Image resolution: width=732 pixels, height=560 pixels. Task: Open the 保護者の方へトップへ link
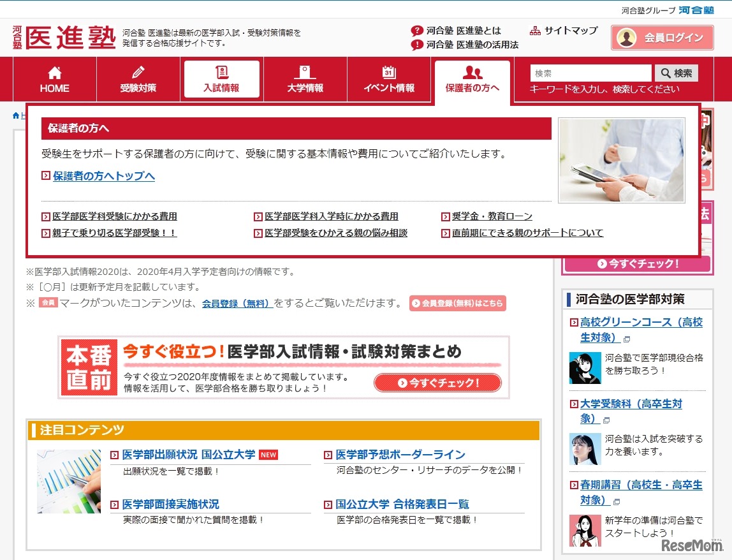click(x=103, y=177)
